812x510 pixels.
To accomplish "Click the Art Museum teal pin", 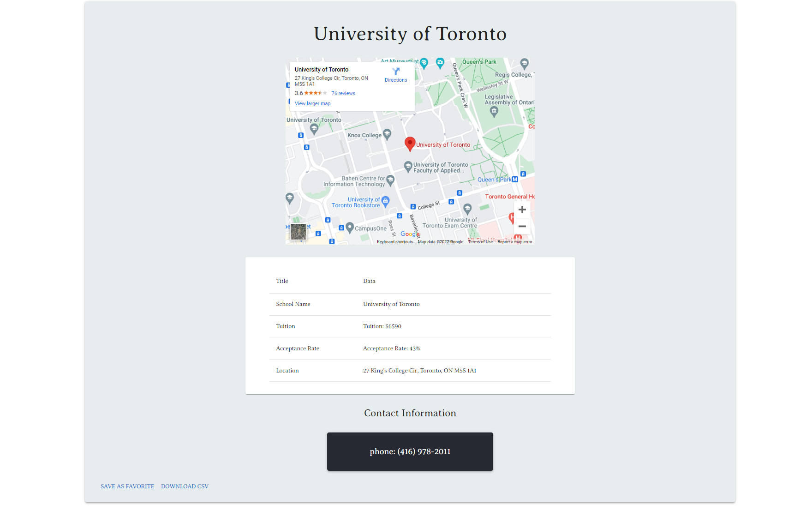I will coord(424,63).
